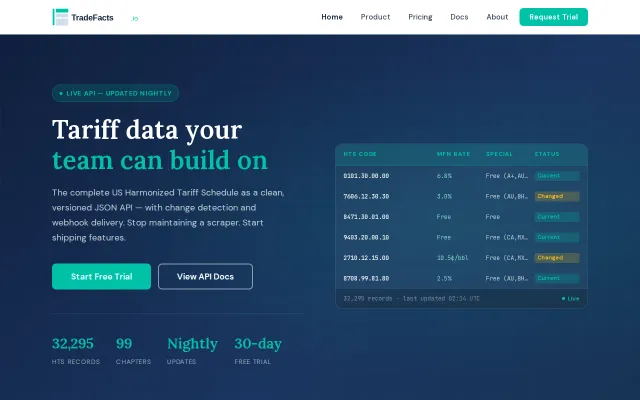The image size is (640, 400).
Task: Click Changed status badge in 3.0% row
Action: (557, 196)
